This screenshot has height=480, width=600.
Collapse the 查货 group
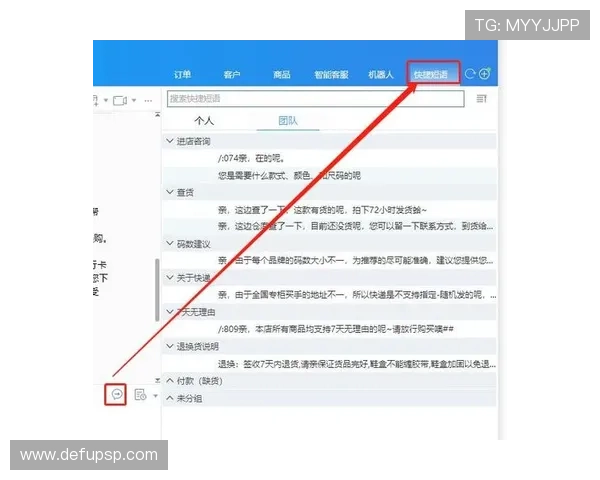170,192
